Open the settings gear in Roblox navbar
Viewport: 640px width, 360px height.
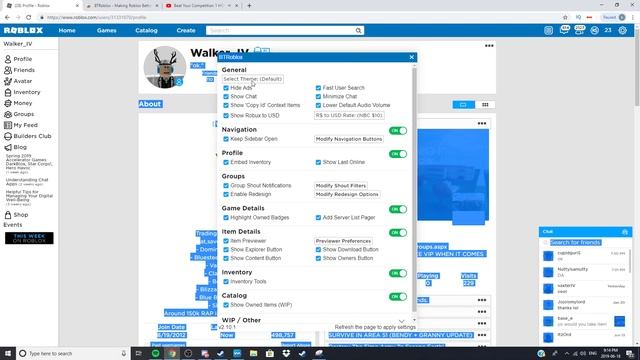[x=622, y=31]
